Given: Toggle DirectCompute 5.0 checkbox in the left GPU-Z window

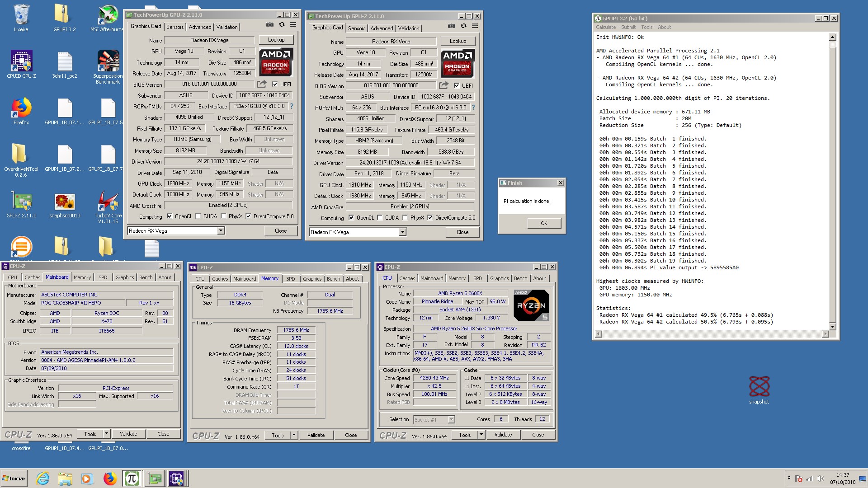Looking at the screenshot, I should pyautogui.click(x=248, y=216).
